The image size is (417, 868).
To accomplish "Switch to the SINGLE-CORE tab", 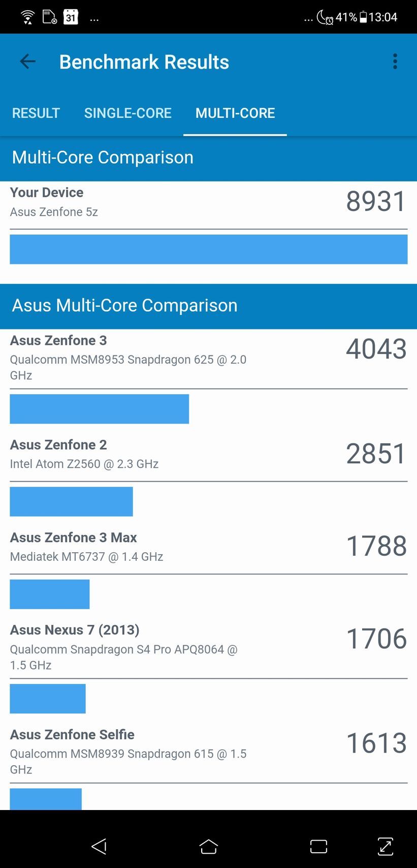I will pos(128,113).
